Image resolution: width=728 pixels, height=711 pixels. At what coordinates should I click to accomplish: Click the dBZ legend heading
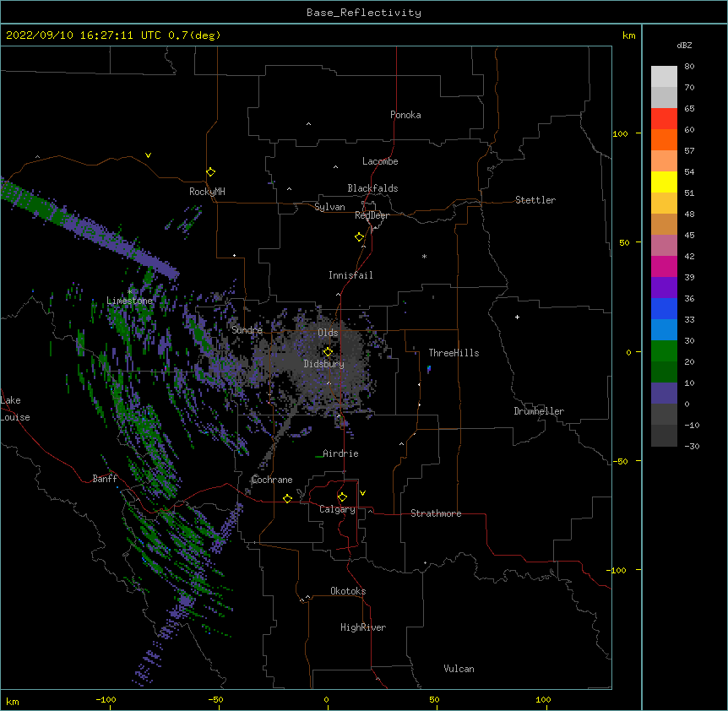[684, 46]
